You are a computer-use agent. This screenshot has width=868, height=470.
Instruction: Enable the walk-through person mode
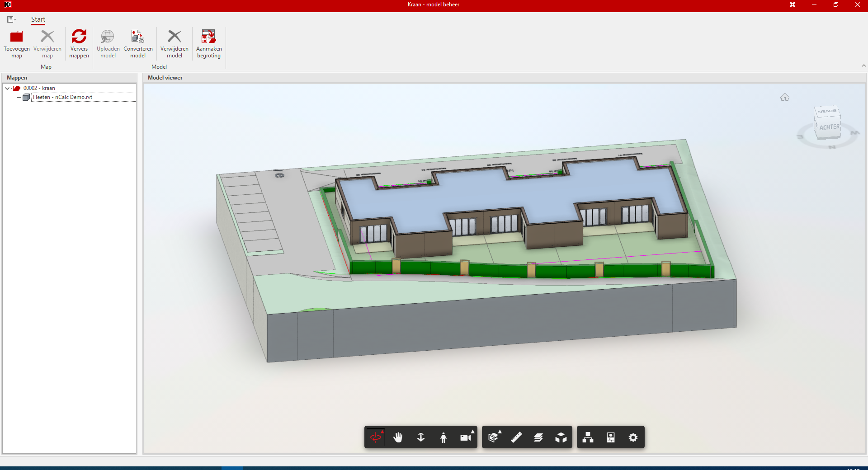[443, 437]
